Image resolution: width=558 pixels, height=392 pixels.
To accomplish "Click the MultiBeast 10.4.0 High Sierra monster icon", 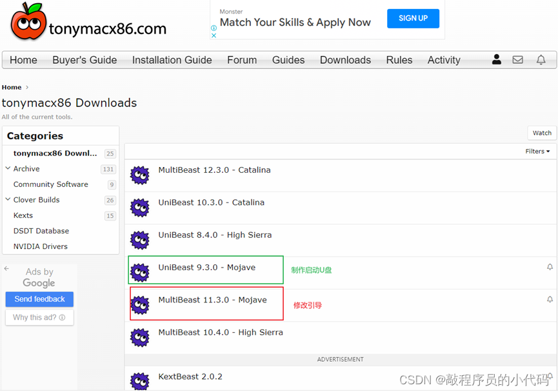I will pyautogui.click(x=140, y=338).
